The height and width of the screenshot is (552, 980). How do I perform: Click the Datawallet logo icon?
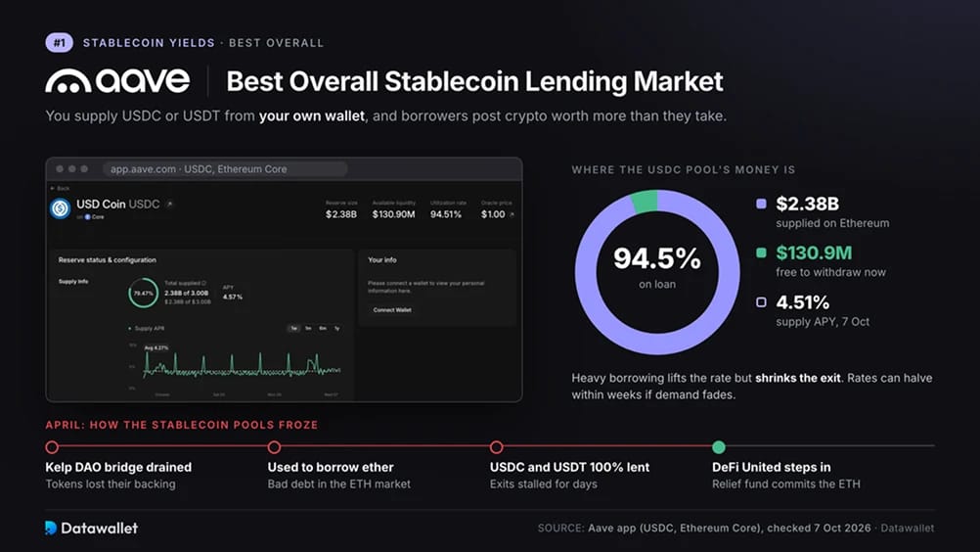(x=51, y=528)
